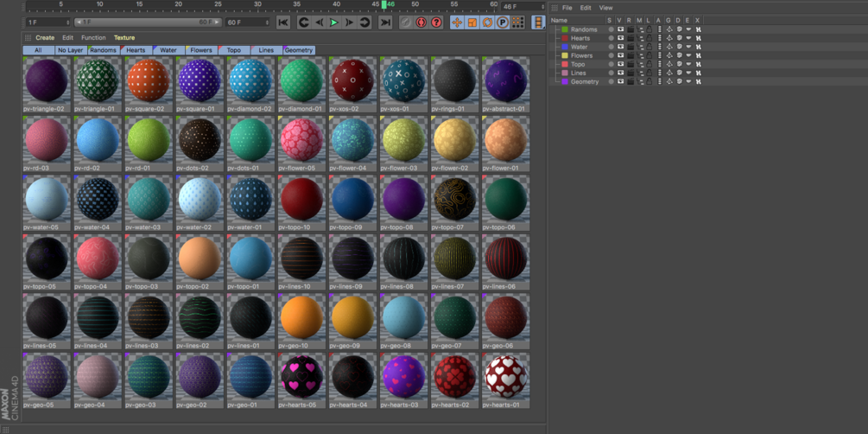Click the purple Geometry layer color swatch
The image size is (868, 434).
tap(565, 81)
